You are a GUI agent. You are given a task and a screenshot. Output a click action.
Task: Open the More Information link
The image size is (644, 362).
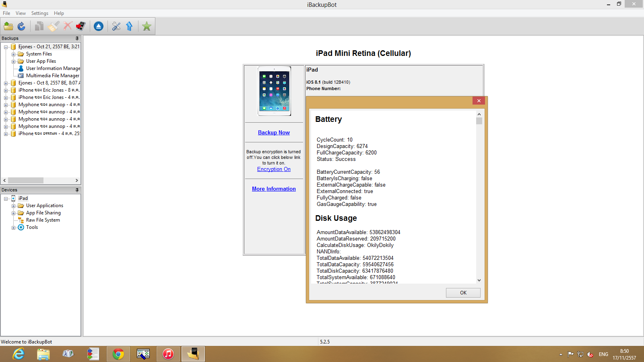coord(274,189)
